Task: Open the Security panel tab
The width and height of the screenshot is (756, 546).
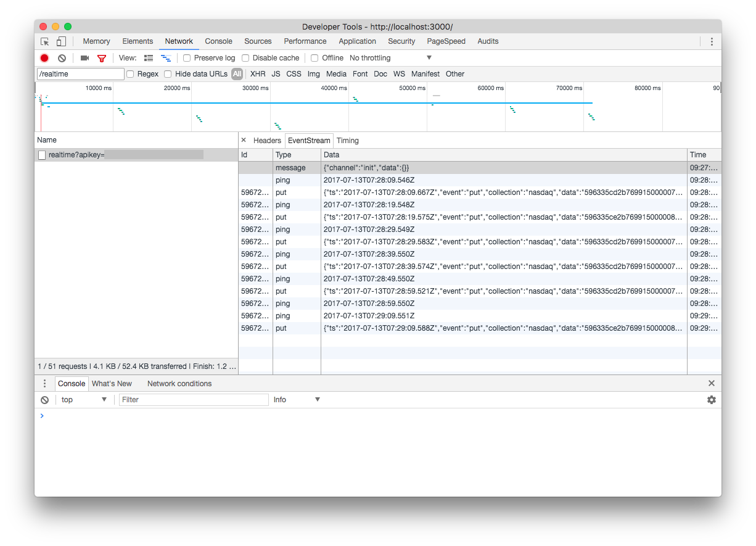Action: 401,41
